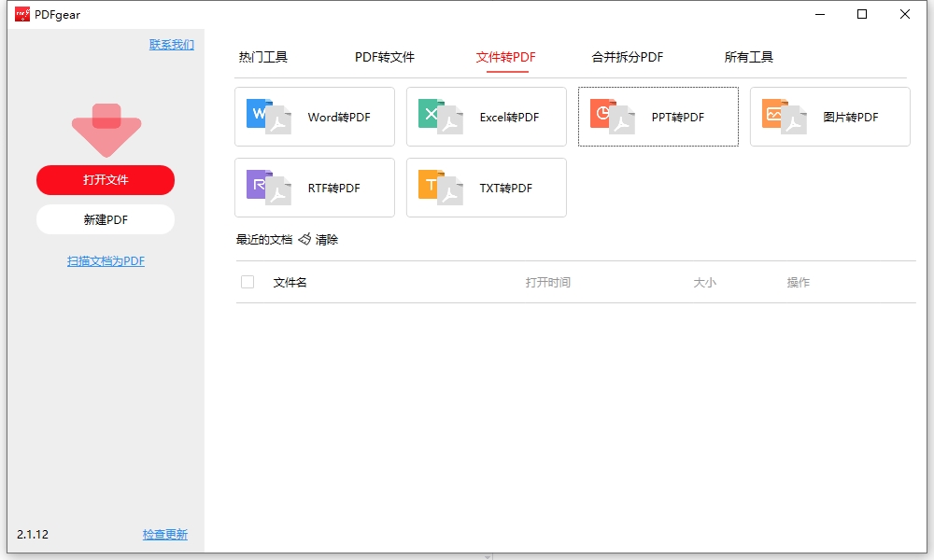Toggle the select-all files checkbox
This screenshot has width=934, height=560.
coord(248,282)
